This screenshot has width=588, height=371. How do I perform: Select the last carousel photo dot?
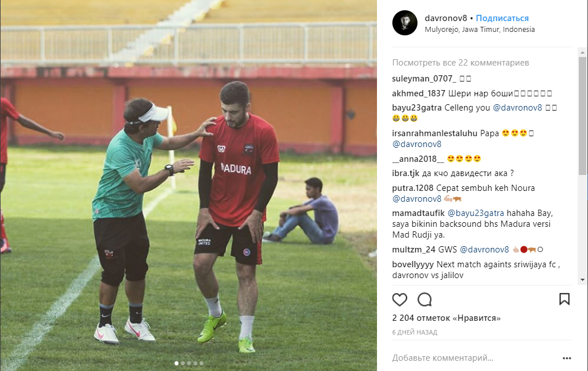(x=201, y=363)
